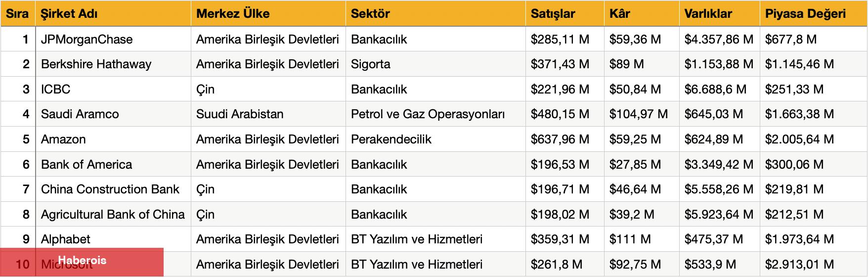Select the Şirket Adı column header
The height and width of the screenshot is (277, 868).
pos(69,13)
